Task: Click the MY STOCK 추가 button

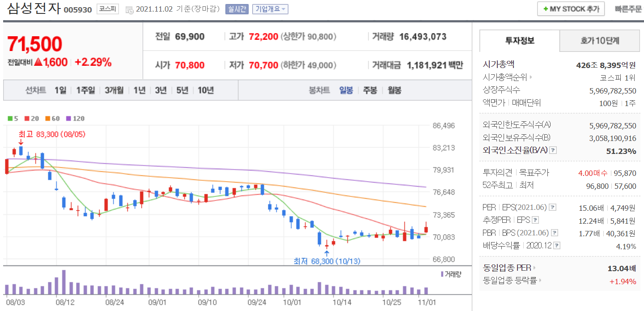Action: point(571,9)
